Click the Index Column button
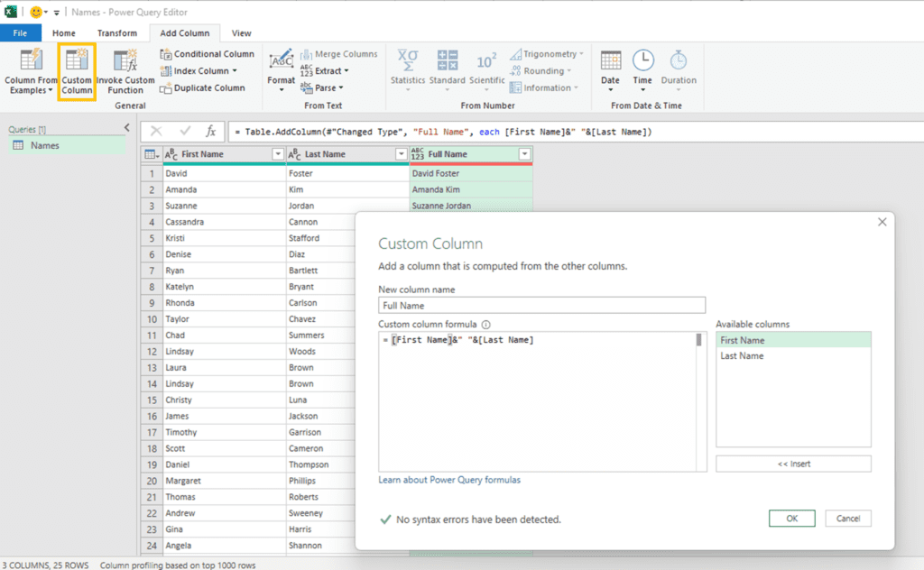 click(199, 70)
